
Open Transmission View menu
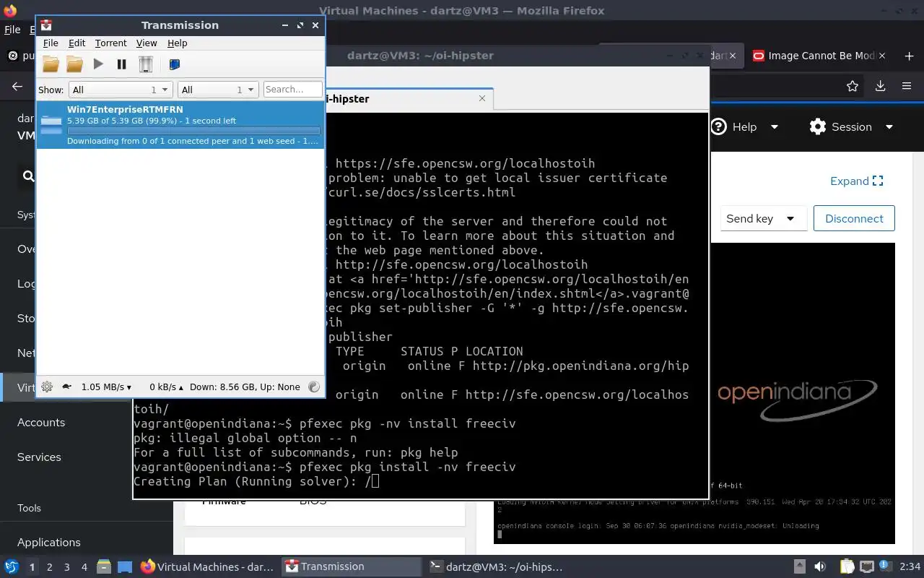(x=147, y=43)
